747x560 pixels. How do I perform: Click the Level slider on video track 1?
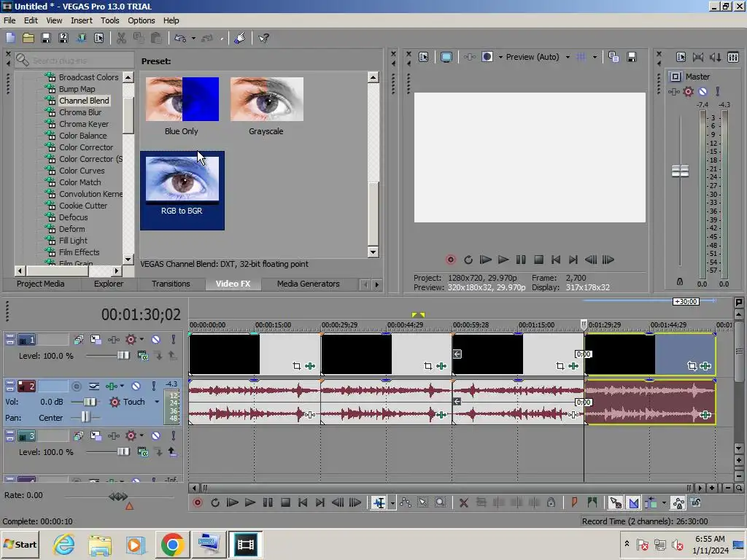coord(123,356)
